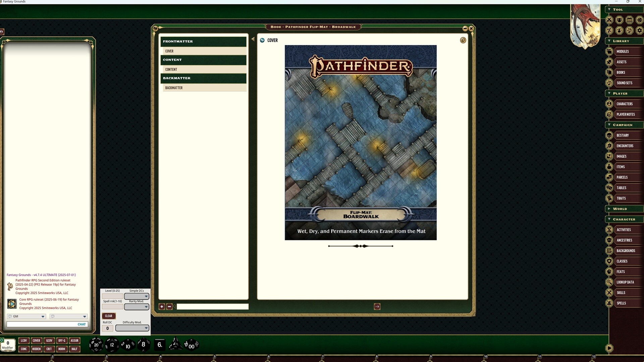Toggle the COVER modifier button
The width and height of the screenshot is (644, 362).
[x=36, y=341]
